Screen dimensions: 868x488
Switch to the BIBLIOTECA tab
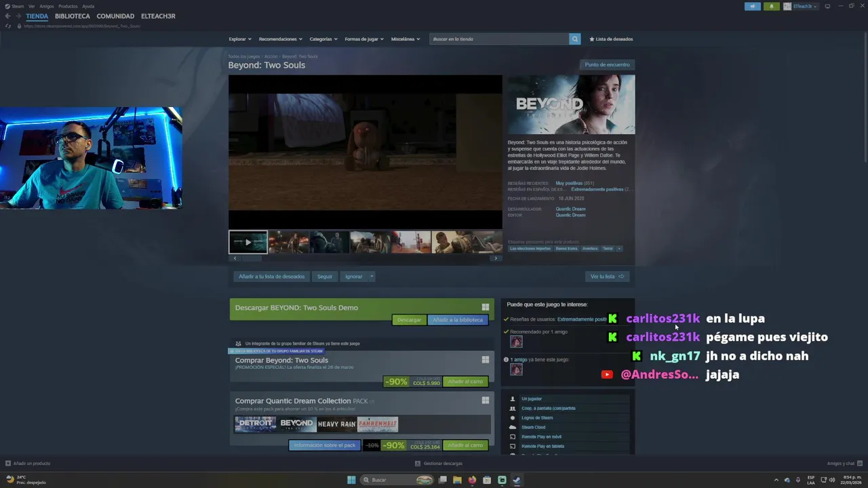[73, 16]
